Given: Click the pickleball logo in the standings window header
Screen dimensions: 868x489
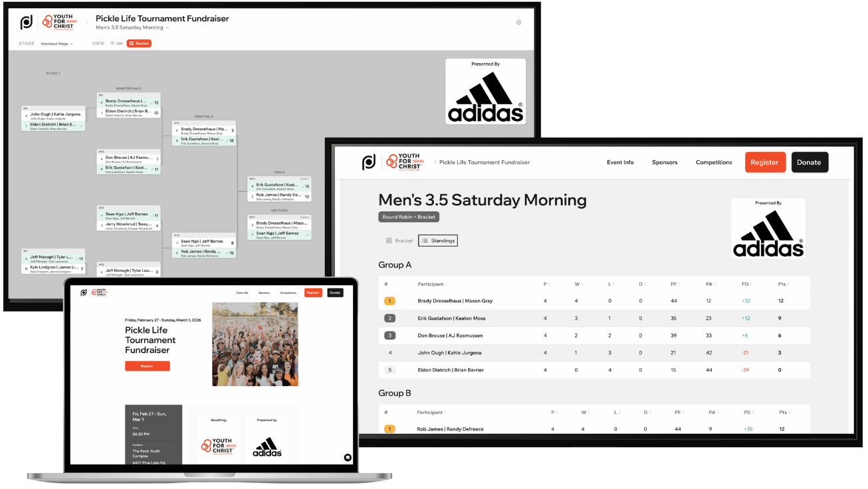Looking at the screenshot, I should tap(369, 162).
